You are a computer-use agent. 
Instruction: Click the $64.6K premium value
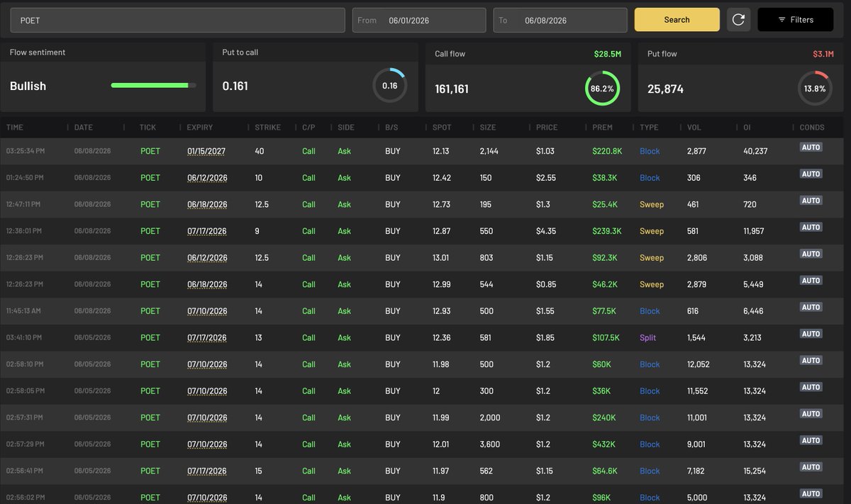[605, 471]
